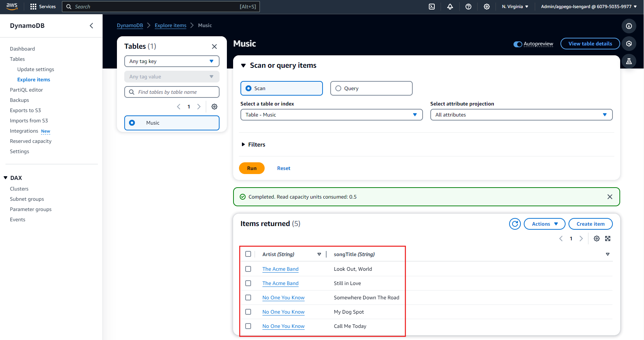Click the Create item button
This screenshot has width=644, height=340.
tap(590, 224)
